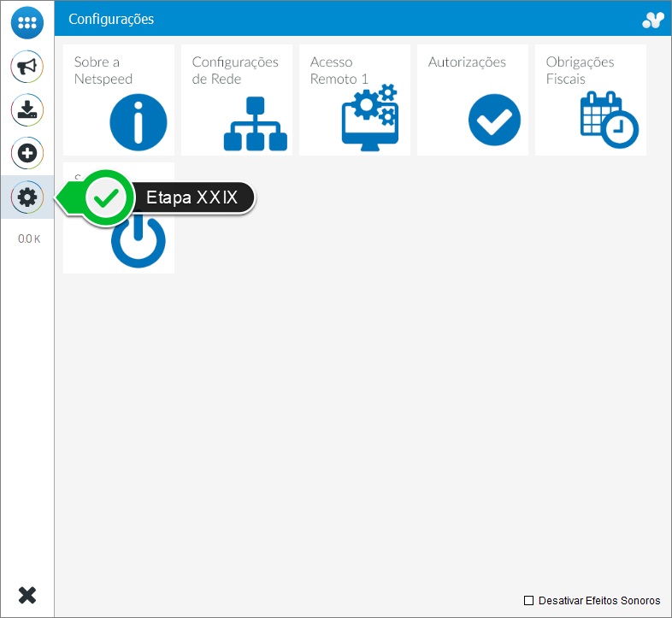Open the Configurações de Rede tile
Viewport: 672px width, 618px height.
[x=237, y=100]
